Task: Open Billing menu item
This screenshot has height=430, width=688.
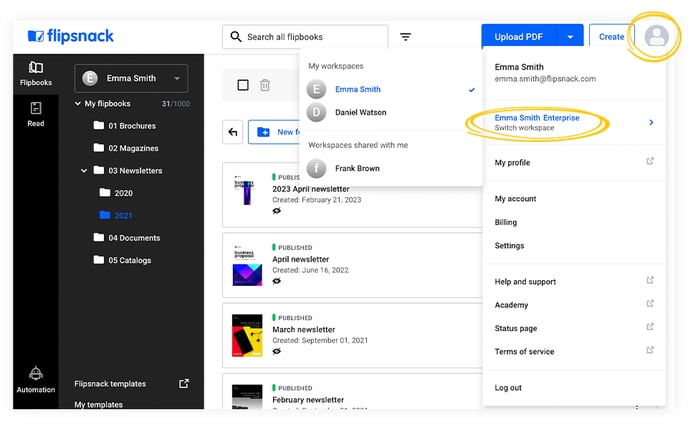Action: [505, 222]
